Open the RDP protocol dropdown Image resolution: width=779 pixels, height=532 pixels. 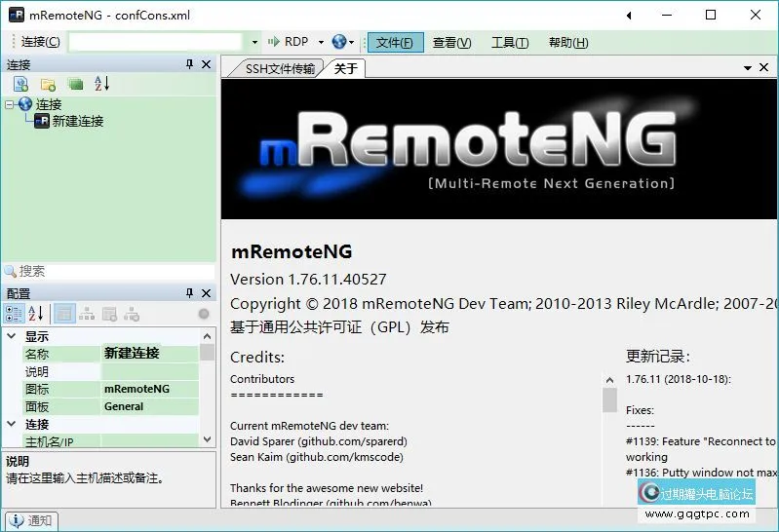(x=320, y=42)
